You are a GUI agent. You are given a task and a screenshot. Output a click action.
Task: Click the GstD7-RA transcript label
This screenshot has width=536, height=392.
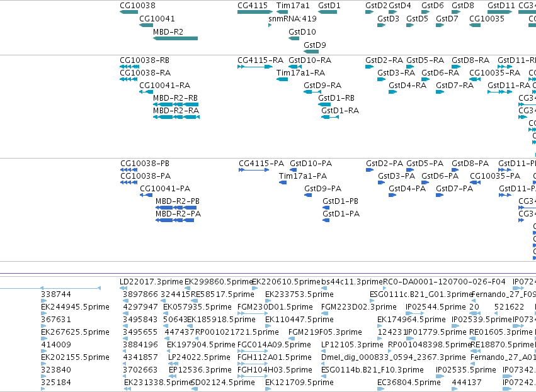(455, 86)
